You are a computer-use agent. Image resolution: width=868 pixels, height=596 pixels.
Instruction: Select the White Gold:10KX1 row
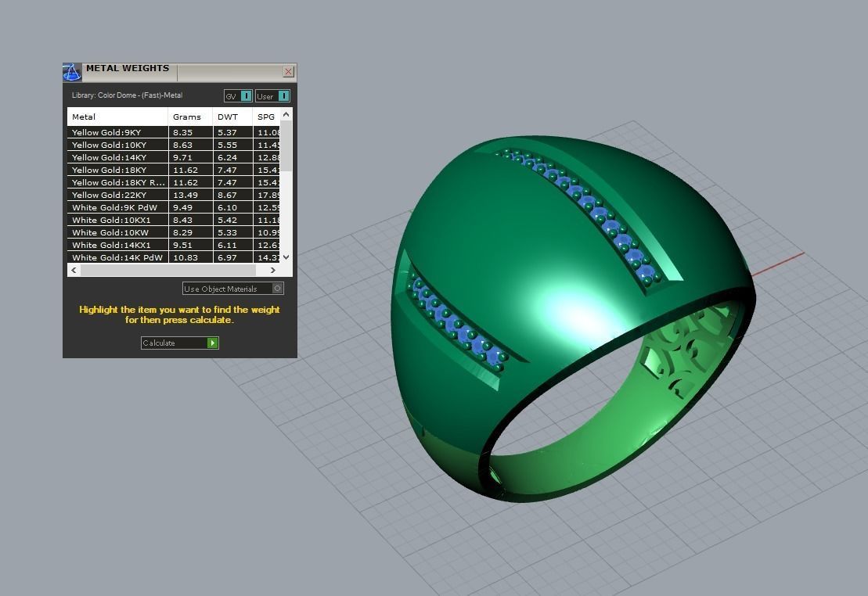[173, 221]
